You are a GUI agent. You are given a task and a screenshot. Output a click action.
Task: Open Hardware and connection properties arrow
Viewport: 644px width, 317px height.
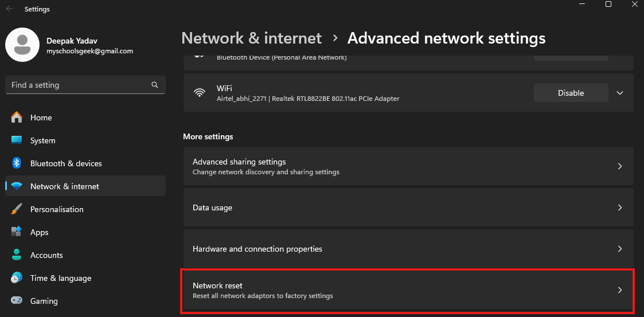[x=619, y=249]
